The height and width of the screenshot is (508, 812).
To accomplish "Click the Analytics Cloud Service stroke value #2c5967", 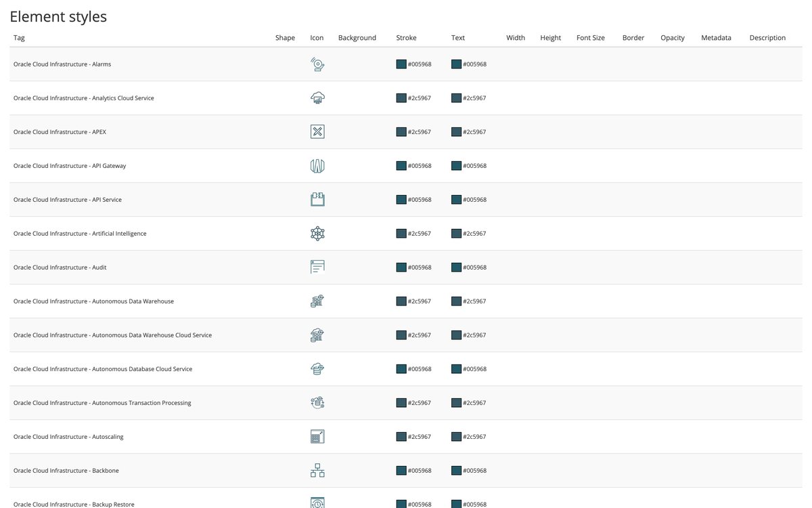I will point(420,98).
